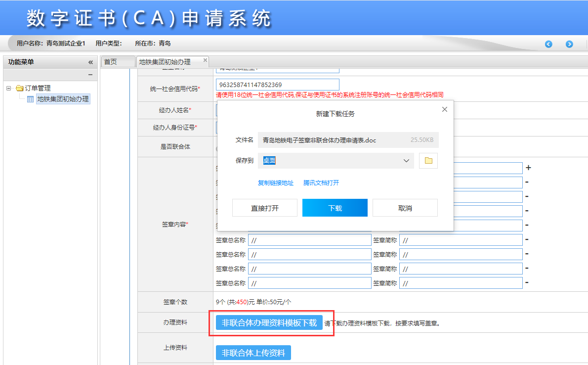Click 非联合体上传资料 upload button
The height and width of the screenshot is (365, 588).
pos(253,353)
